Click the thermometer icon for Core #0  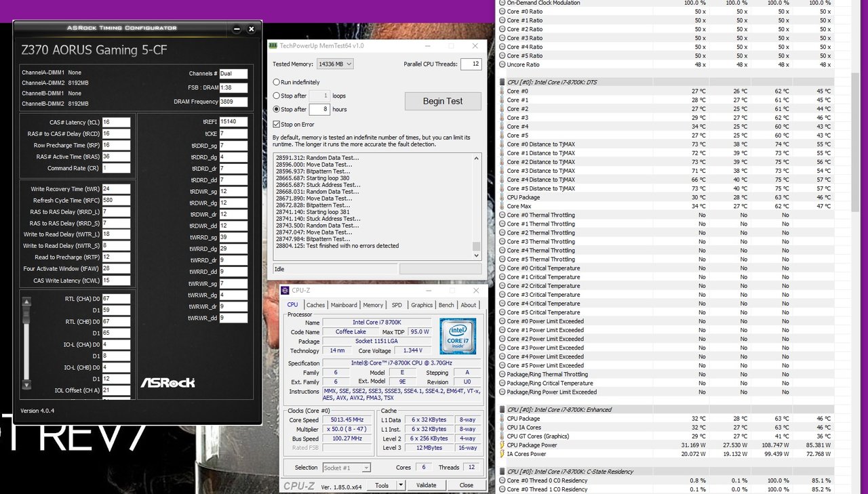pyautogui.click(x=502, y=91)
